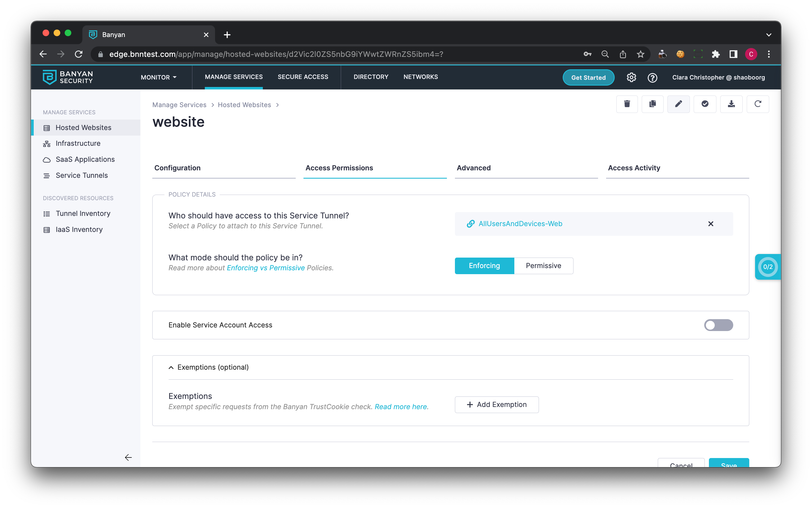Click the pencil edit icon
Screen dimensions: 812x508
click(x=678, y=104)
